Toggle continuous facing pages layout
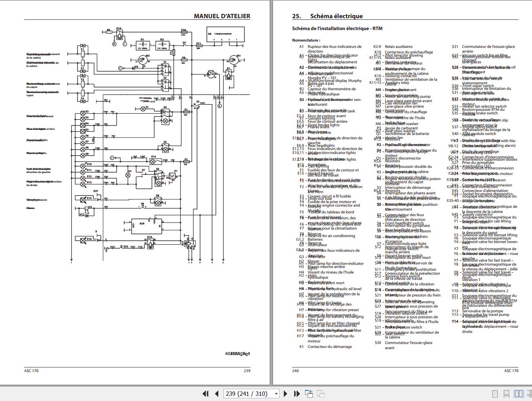 click(x=530, y=394)
